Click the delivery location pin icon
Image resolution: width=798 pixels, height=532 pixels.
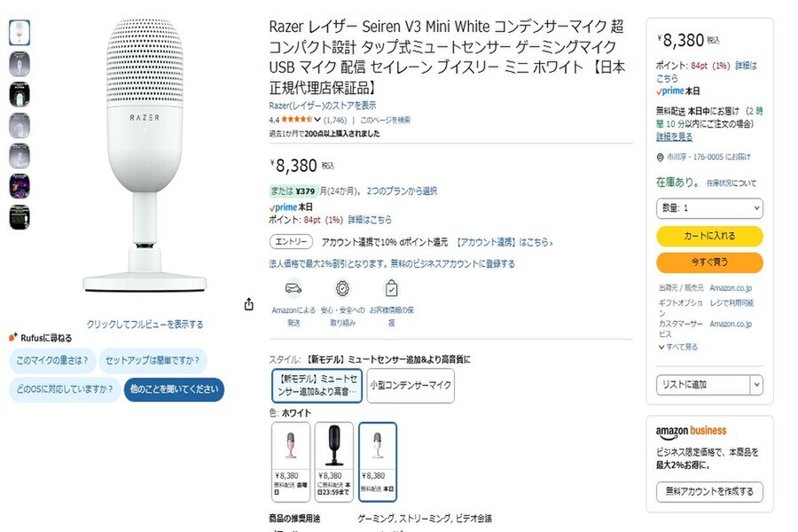click(x=661, y=157)
